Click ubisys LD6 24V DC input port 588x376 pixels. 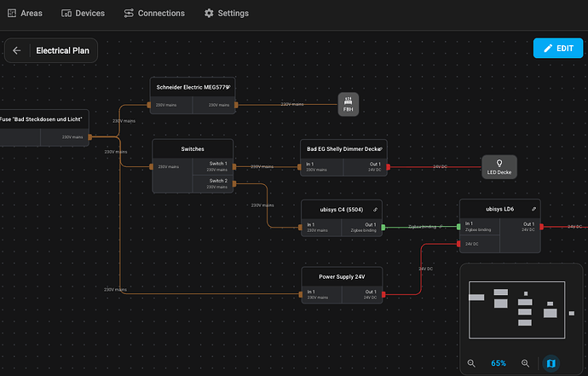pos(458,244)
